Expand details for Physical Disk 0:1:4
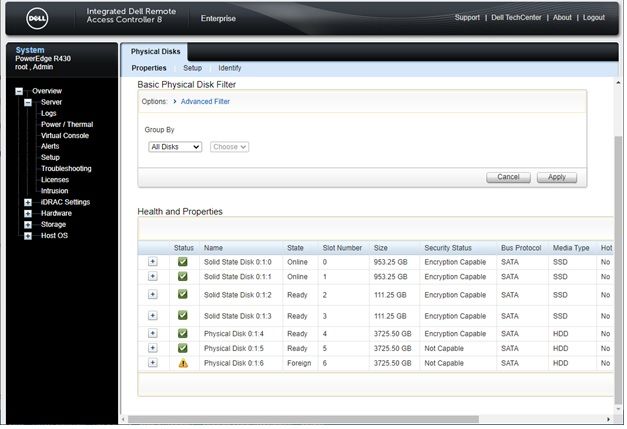The image size is (627, 429). click(x=152, y=333)
